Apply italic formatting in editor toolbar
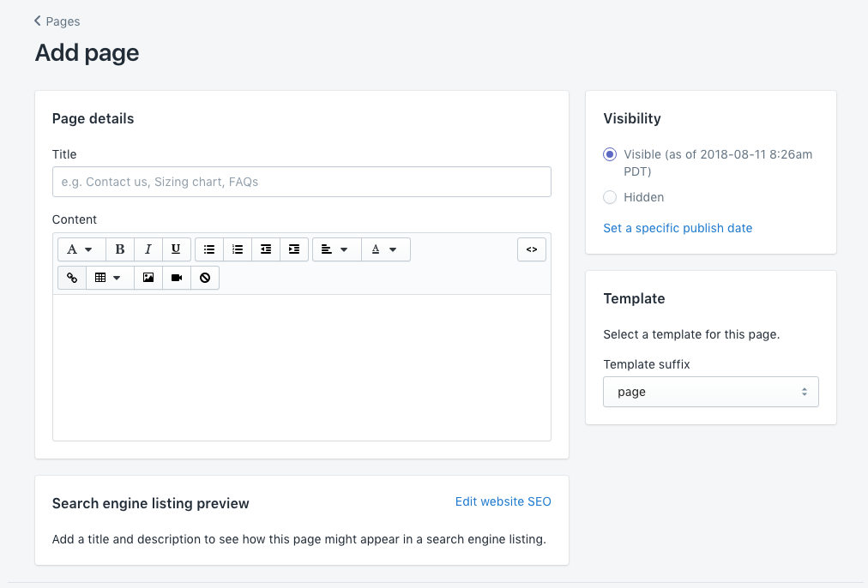 point(148,249)
